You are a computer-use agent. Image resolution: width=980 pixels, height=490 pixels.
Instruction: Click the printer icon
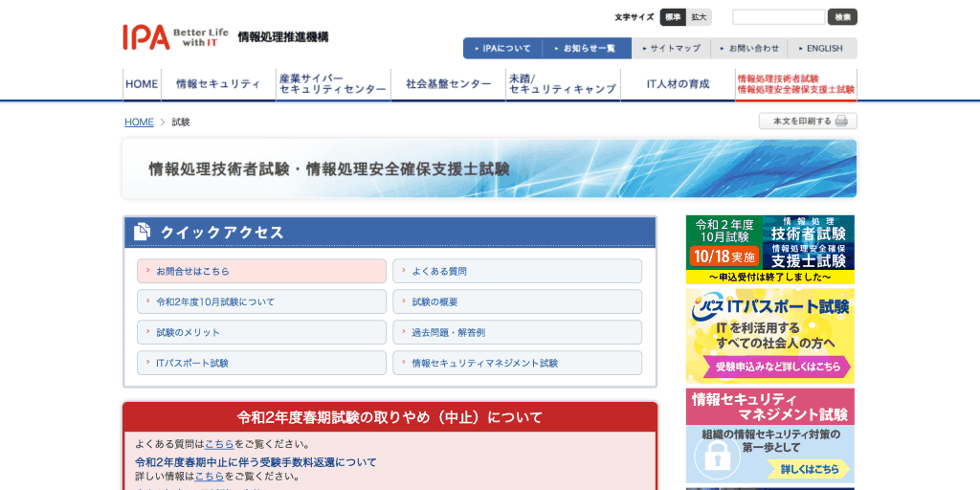click(x=841, y=122)
